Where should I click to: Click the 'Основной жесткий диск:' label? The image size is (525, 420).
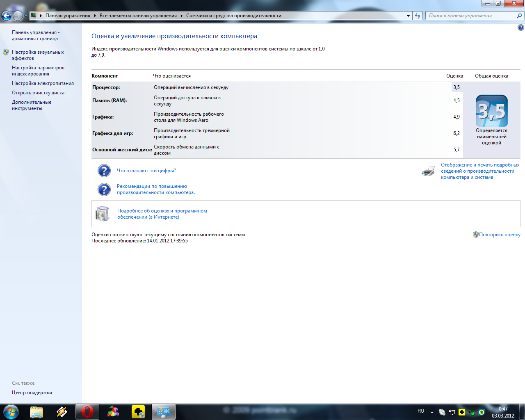pos(122,150)
